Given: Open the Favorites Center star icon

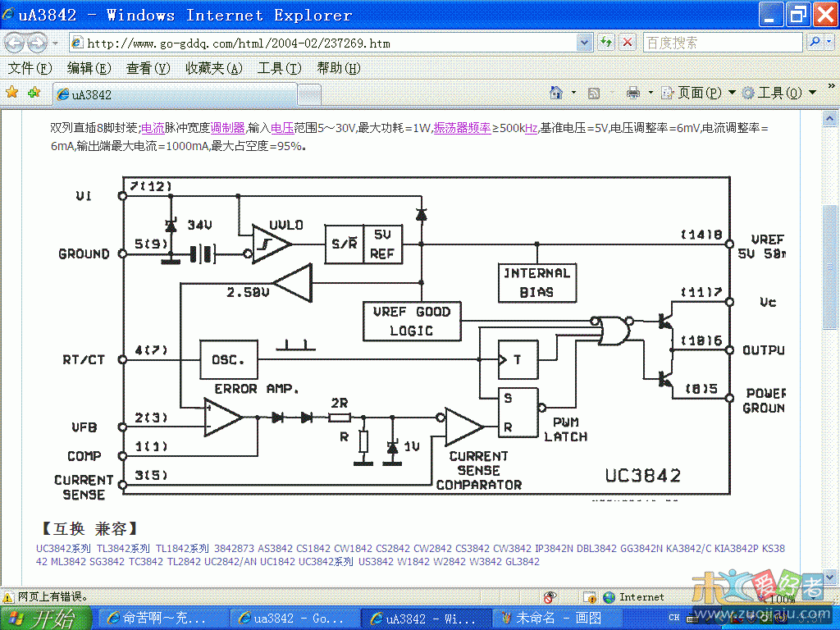Looking at the screenshot, I should pos(11,93).
